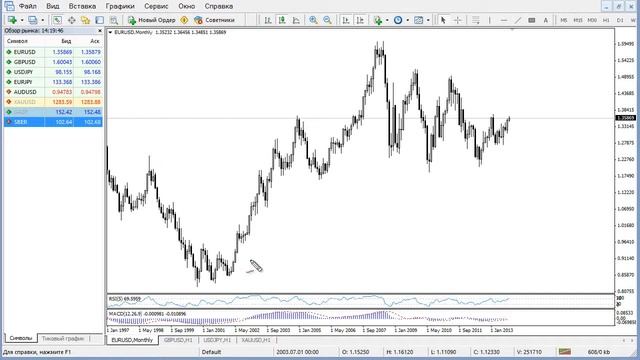Open the Тиковый график tab
Viewport: 640px width, 360px height.
point(62,338)
